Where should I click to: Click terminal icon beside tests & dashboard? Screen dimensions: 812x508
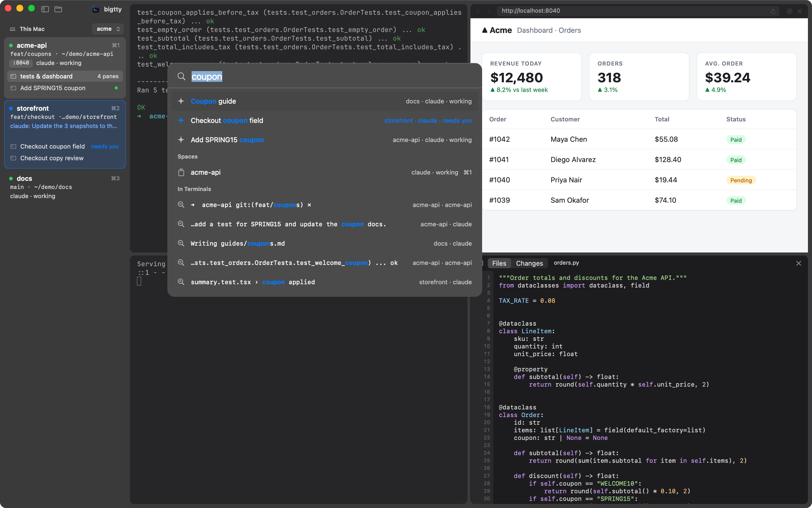(13, 76)
